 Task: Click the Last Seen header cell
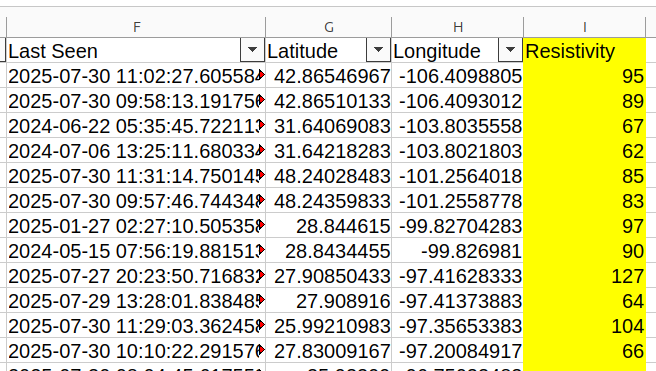[x=136, y=51]
